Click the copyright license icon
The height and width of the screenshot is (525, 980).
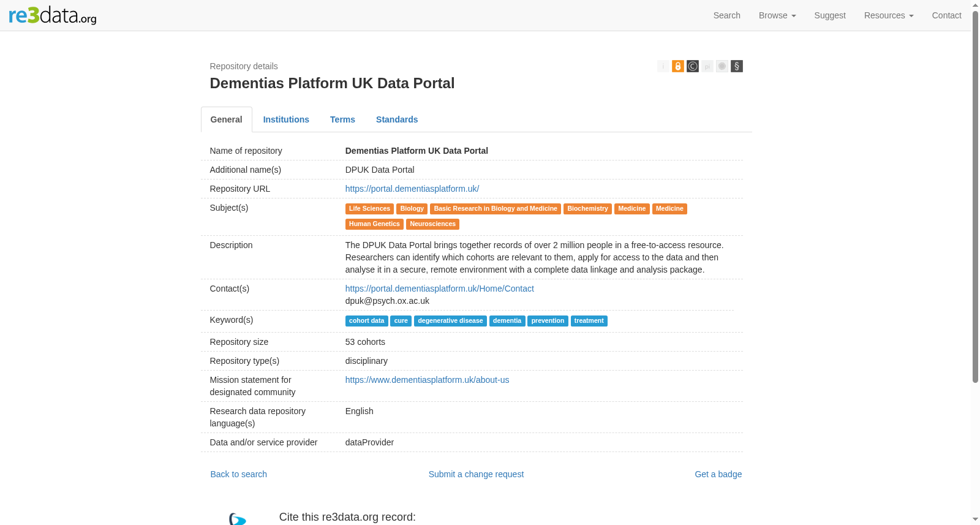[693, 66]
